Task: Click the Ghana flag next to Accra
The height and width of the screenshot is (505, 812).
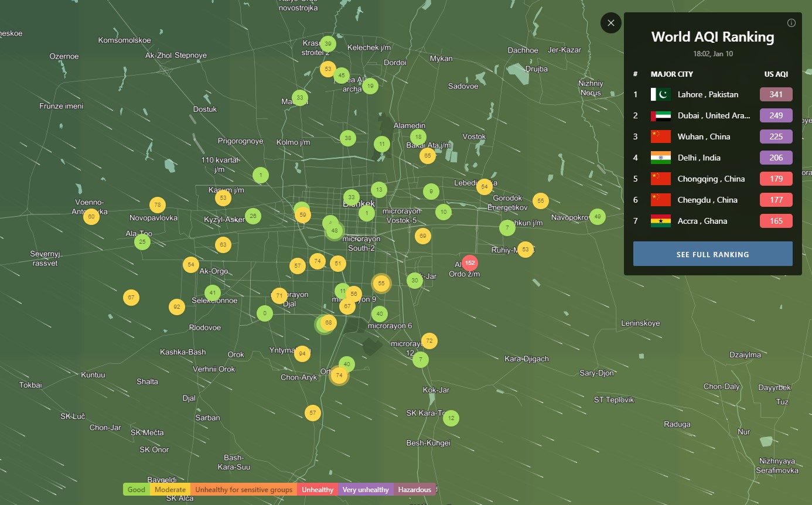Action: (x=660, y=221)
